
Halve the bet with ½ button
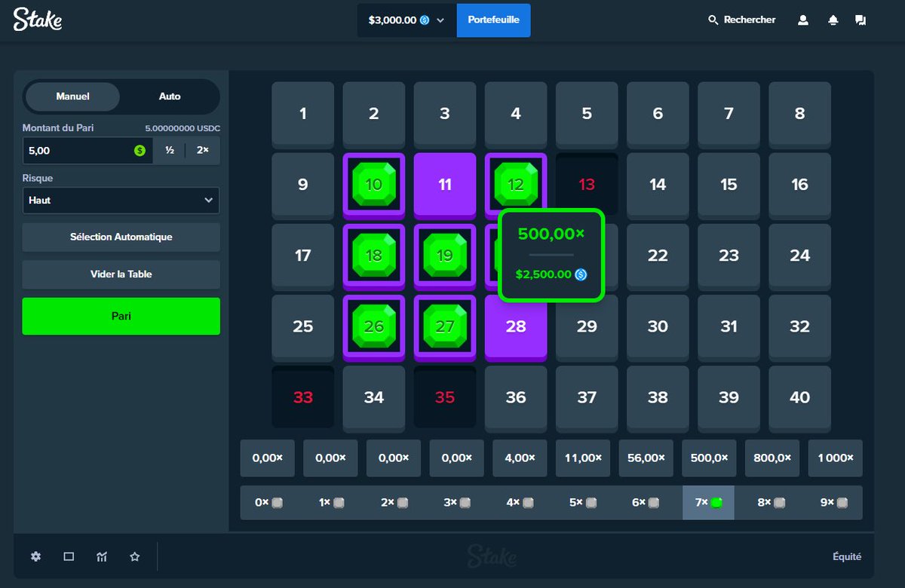point(170,151)
